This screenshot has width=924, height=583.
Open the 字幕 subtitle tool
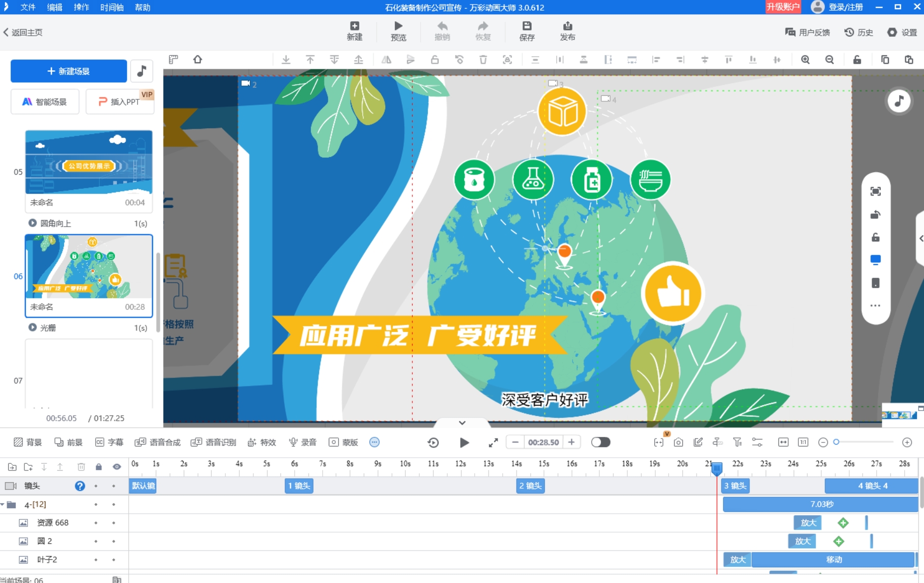109,442
